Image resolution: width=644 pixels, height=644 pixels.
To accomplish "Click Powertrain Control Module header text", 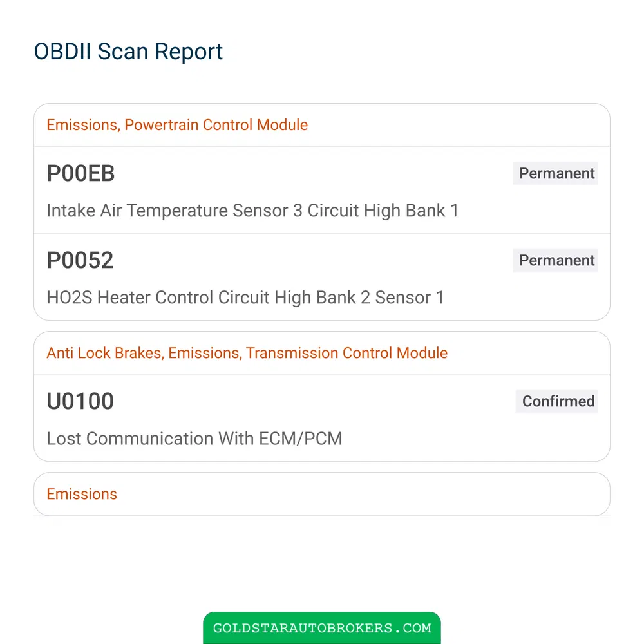I will (x=216, y=126).
